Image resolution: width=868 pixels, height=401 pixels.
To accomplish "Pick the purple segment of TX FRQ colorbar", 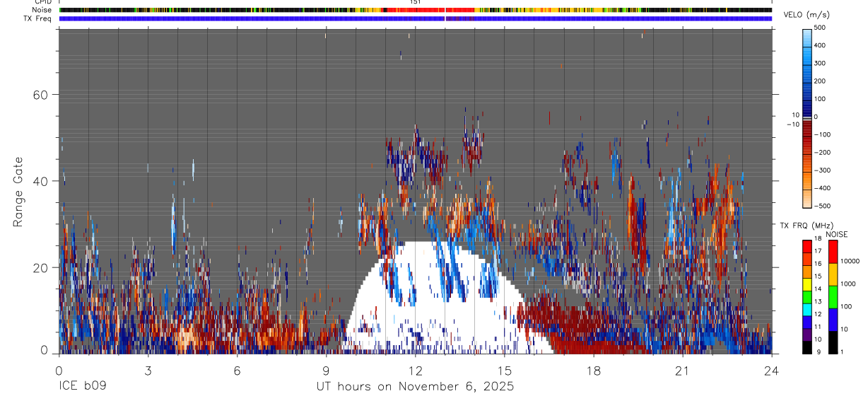I will tap(807, 335).
